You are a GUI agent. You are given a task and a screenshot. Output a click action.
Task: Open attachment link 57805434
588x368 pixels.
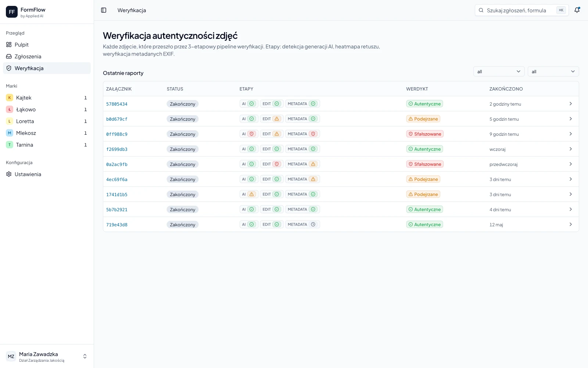tap(117, 104)
